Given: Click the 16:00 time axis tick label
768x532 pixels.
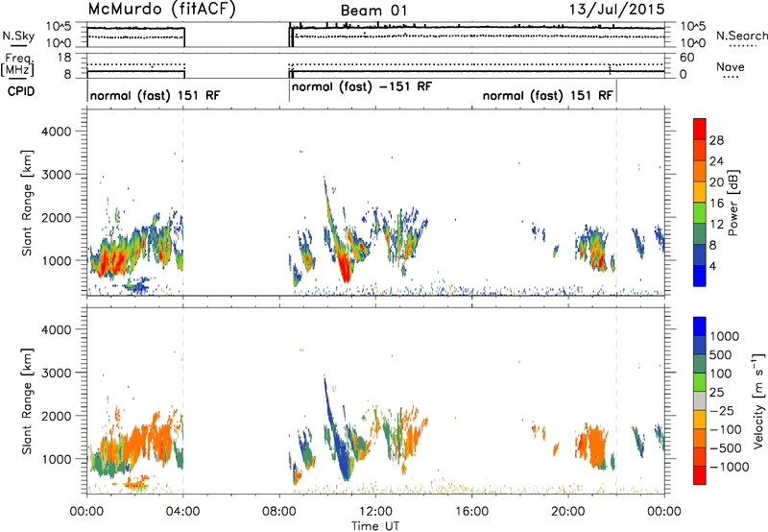Looking at the screenshot, I should pyautogui.click(x=471, y=512).
